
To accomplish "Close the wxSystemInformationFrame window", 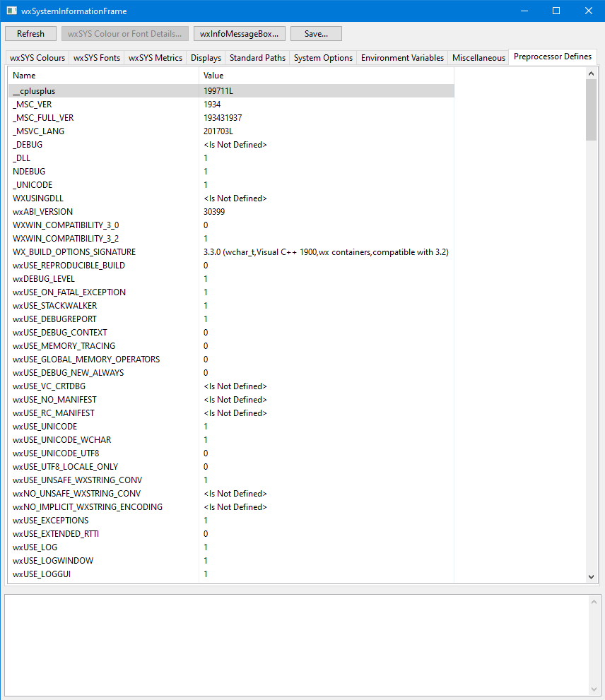I will 589,11.
